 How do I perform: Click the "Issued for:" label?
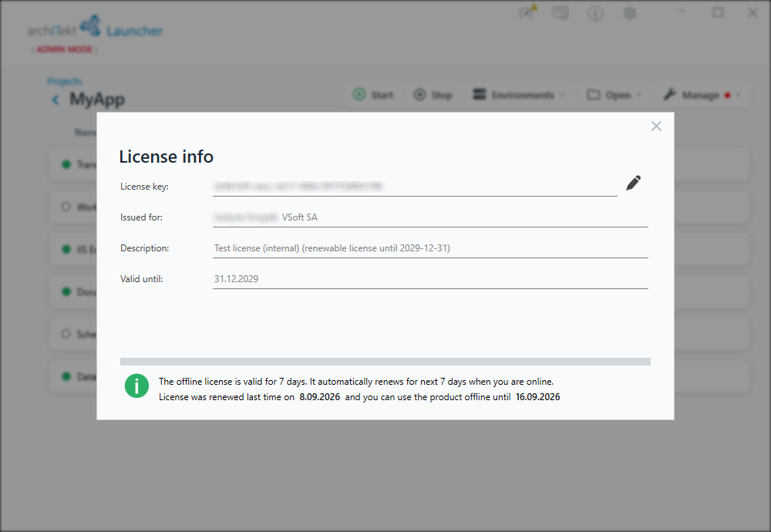pyautogui.click(x=141, y=217)
